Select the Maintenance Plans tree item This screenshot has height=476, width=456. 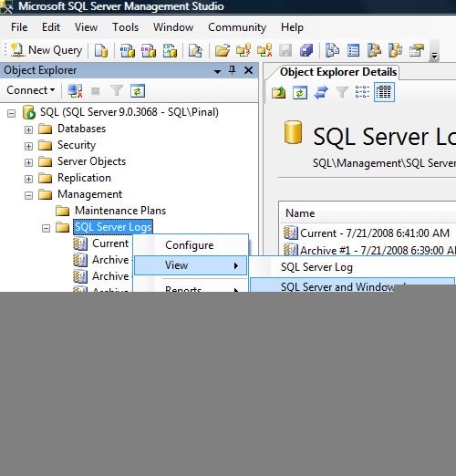coord(120,211)
